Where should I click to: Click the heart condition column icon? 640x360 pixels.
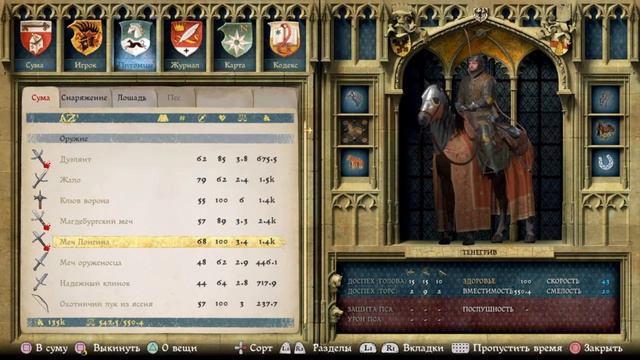222,118
